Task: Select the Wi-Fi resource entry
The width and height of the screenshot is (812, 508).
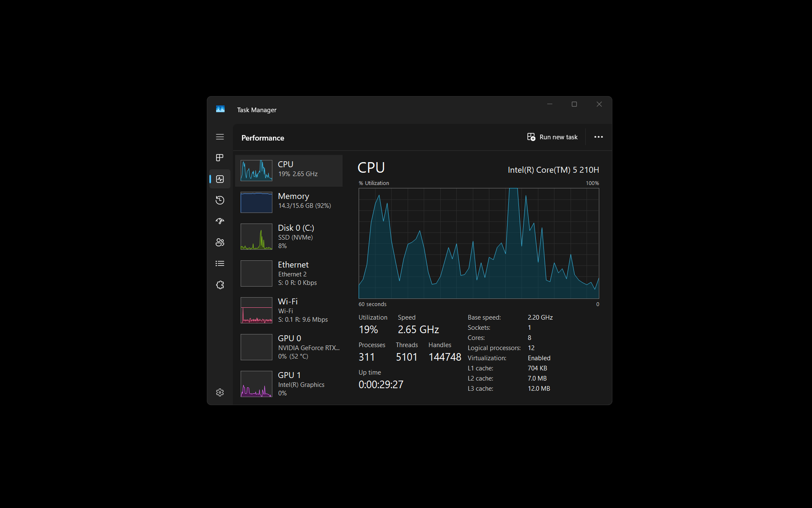Action: pos(289,310)
